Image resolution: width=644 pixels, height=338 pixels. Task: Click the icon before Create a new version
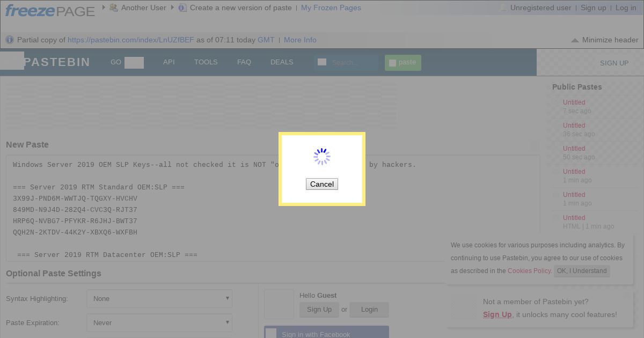coord(182,8)
